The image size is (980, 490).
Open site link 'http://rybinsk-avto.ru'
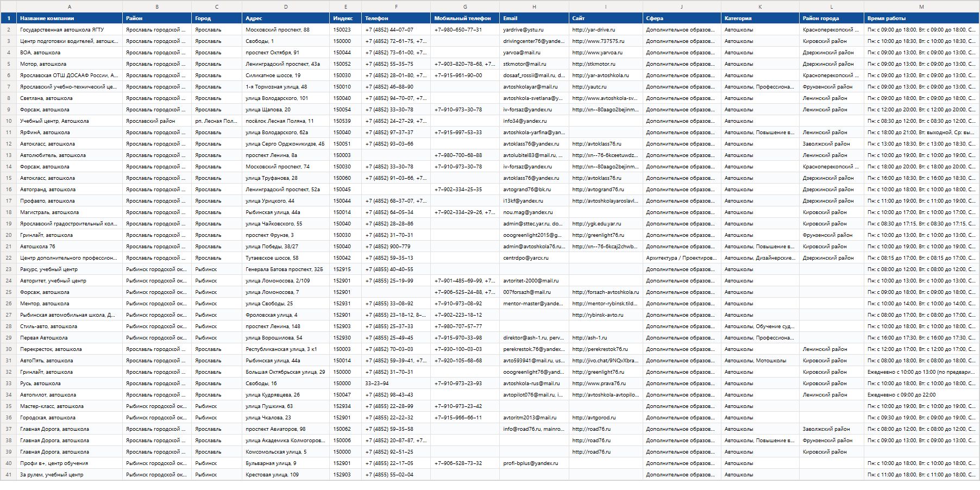606,315
